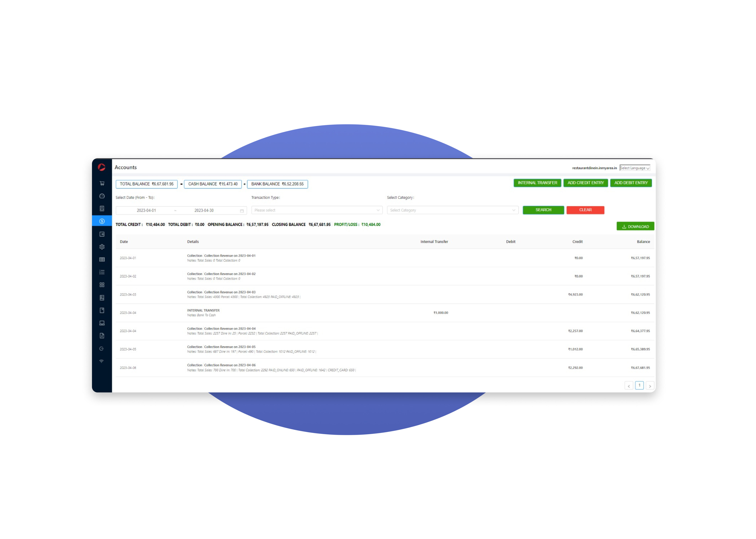Viewport: 756px width, 539px height.
Task: Click the Google G sidebar icon
Action: [102, 348]
